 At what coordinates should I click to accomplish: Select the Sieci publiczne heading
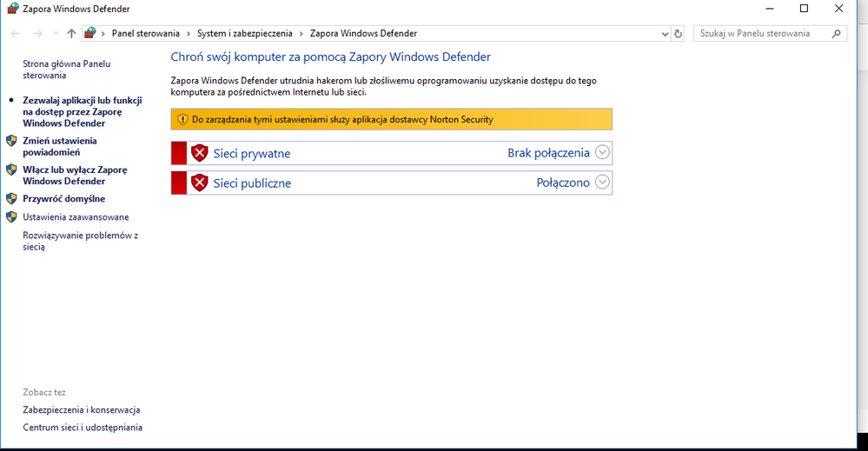253,183
